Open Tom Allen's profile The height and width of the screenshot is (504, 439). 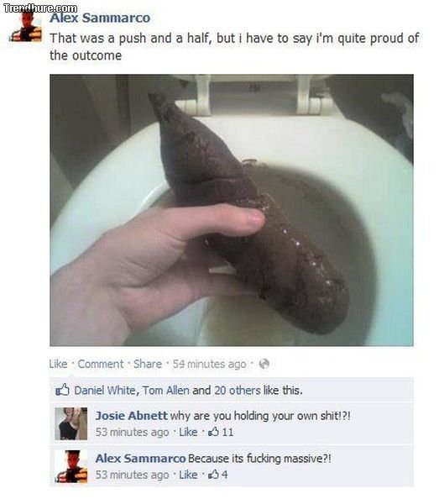click(x=165, y=391)
